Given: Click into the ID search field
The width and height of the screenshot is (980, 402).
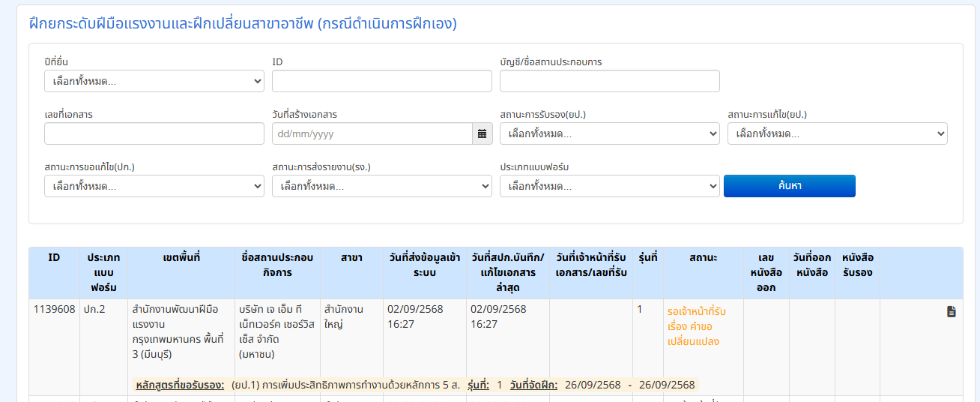Looking at the screenshot, I should coord(381,81).
